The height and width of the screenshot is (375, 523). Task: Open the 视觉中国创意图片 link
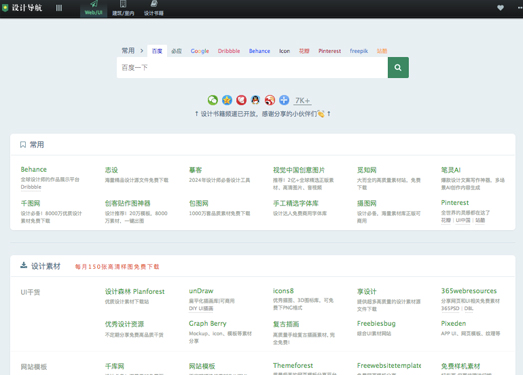tap(299, 170)
